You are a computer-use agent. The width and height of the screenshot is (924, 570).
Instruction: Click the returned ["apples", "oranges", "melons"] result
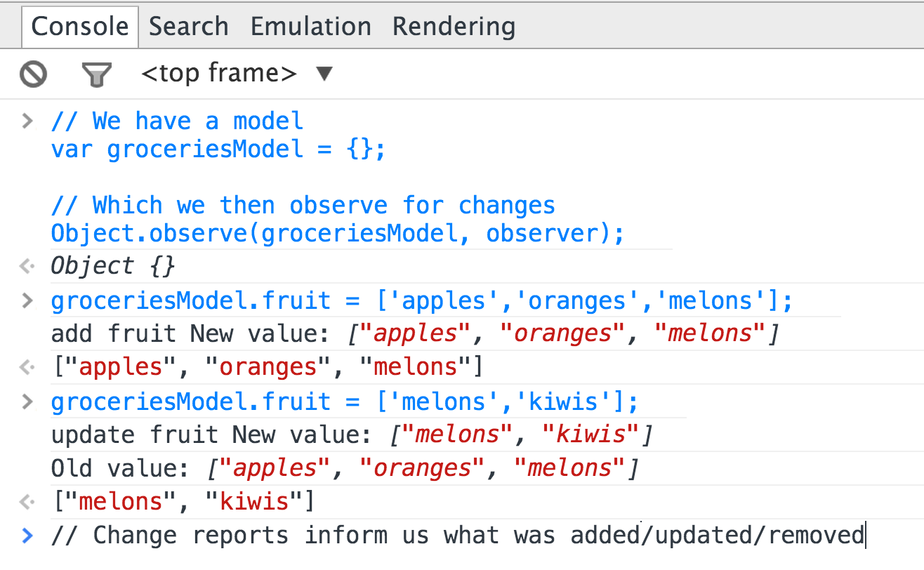point(268,367)
